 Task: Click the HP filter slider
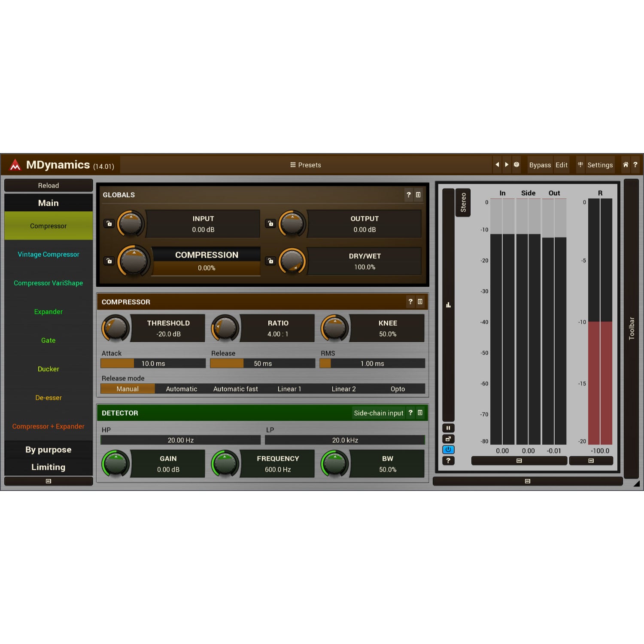click(180, 440)
